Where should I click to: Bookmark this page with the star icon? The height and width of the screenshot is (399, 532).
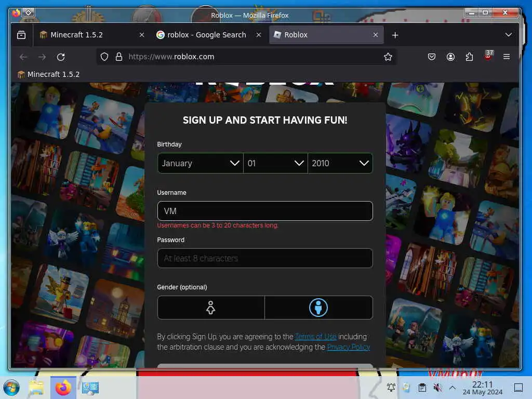coord(388,57)
